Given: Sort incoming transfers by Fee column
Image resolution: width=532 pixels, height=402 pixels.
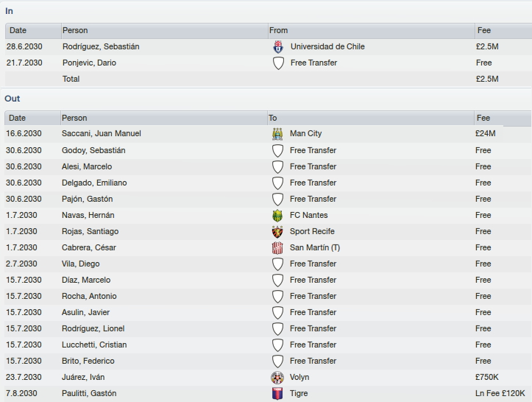Looking at the screenshot, I should [x=503, y=31].
